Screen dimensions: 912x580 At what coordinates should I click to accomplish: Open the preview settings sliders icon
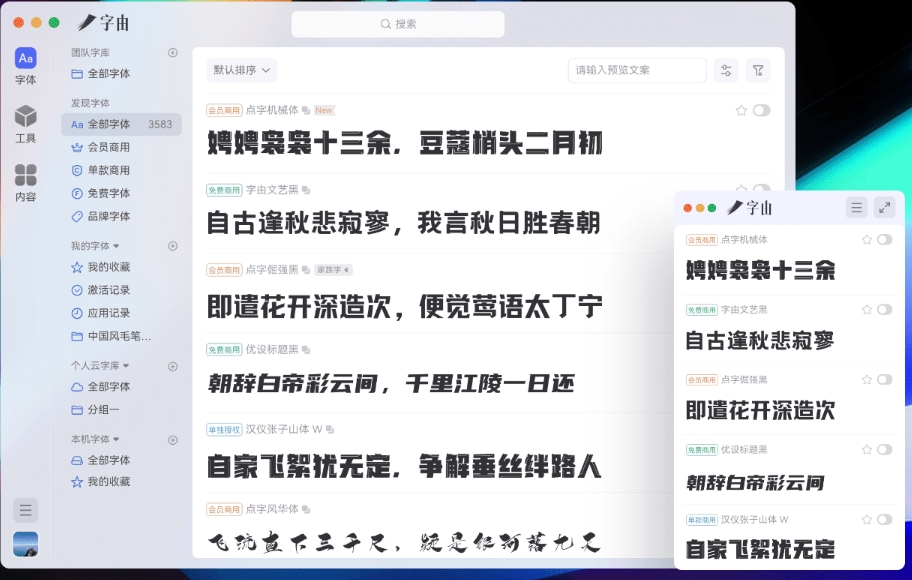(726, 70)
